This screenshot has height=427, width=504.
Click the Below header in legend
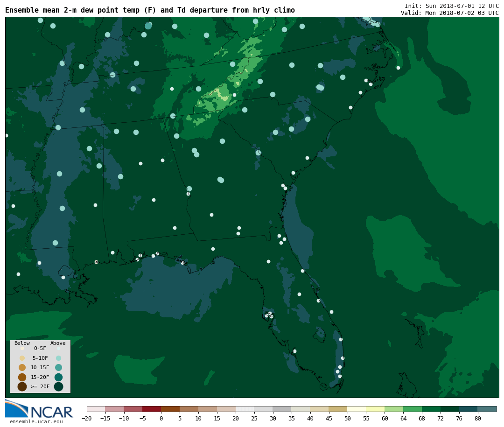click(22, 343)
